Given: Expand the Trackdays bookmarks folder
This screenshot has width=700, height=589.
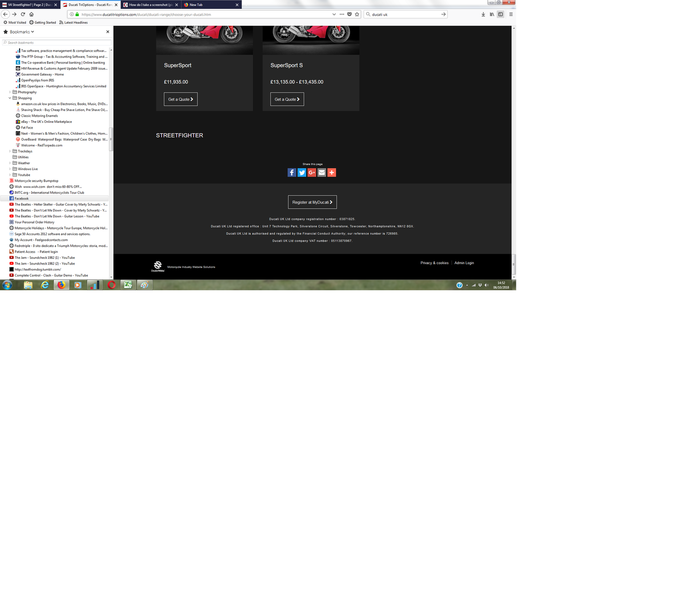Looking at the screenshot, I should pos(10,151).
